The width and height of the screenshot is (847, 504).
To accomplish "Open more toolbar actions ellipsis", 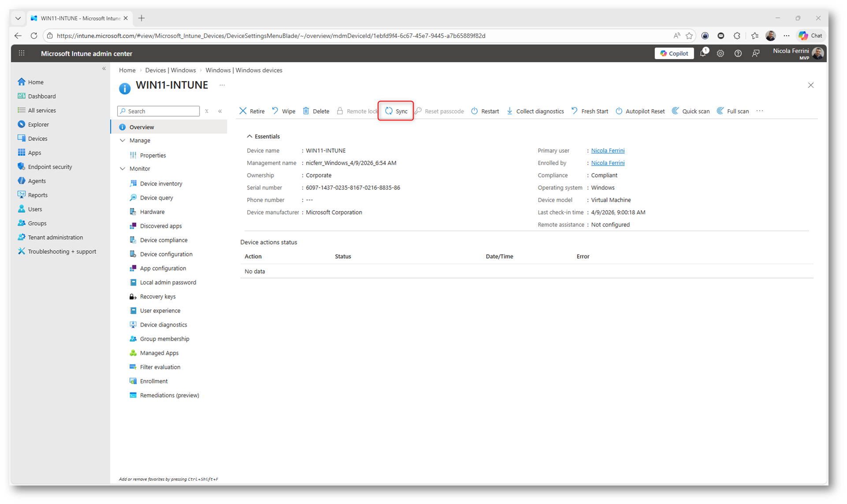I will (759, 111).
